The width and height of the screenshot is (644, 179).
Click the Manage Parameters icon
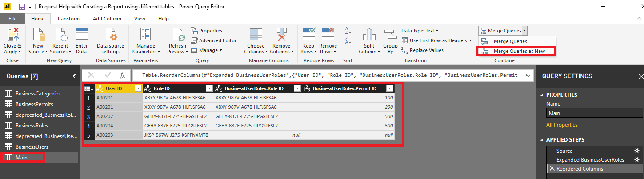(146, 35)
